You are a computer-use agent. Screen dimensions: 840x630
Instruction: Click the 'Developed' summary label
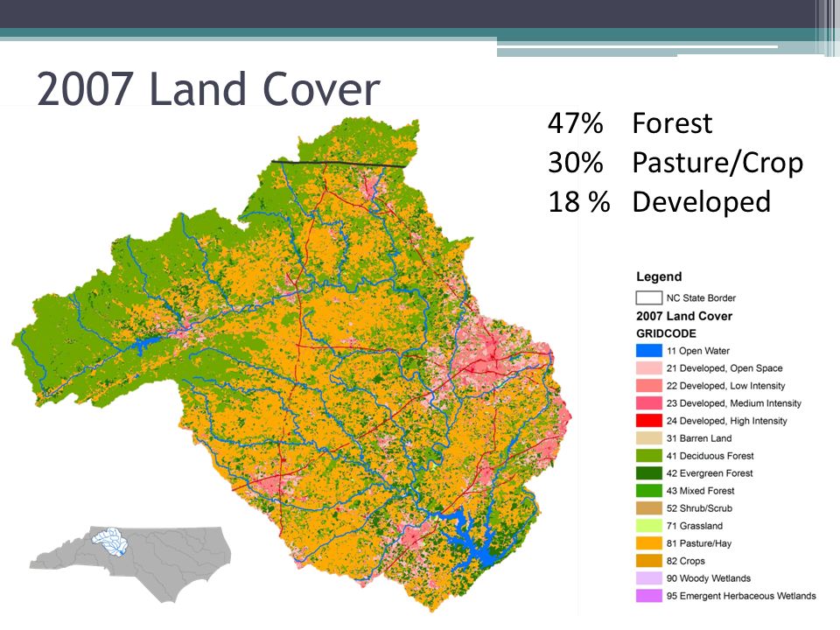(702, 202)
